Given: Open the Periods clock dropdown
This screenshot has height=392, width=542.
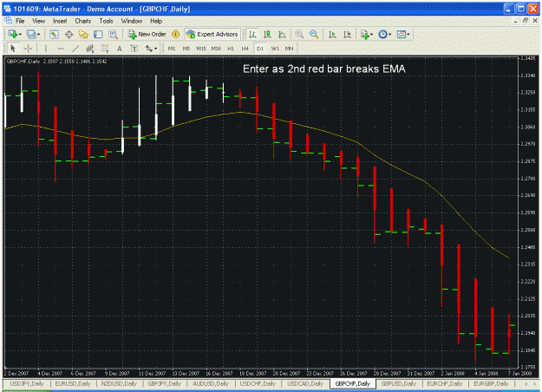Looking at the screenshot, I should (x=384, y=34).
